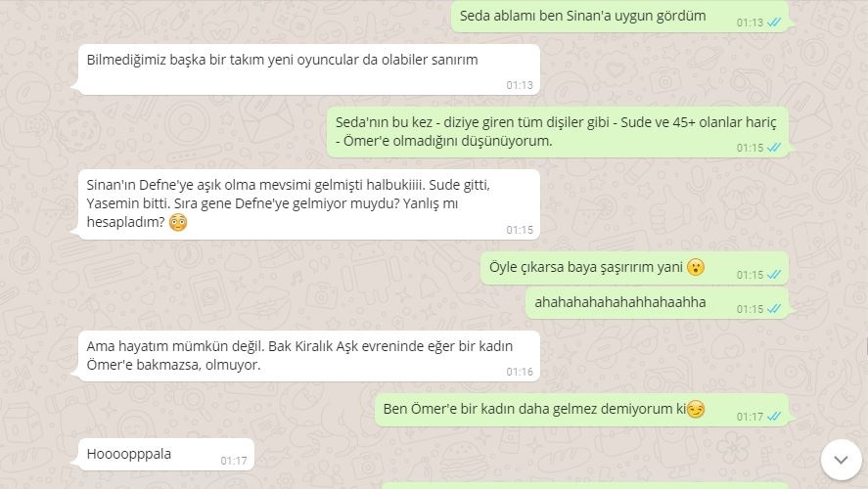Click read receipt ticks on Seda ablamı message
Viewport: 868px width, 489px height.
pyautogui.click(x=774, y=22)
